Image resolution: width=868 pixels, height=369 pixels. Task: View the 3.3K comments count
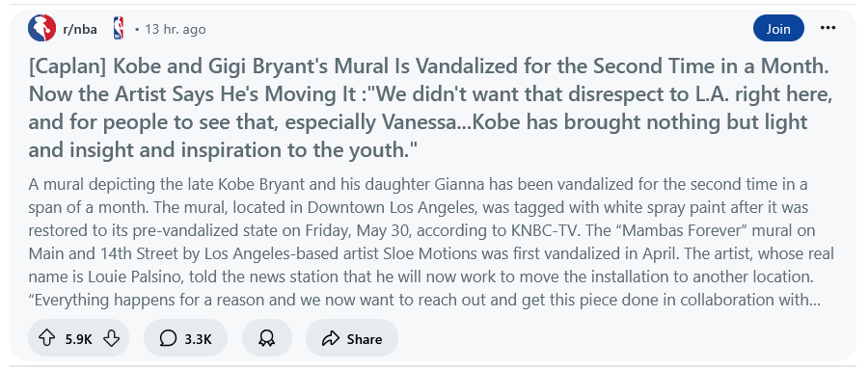pyautogui.click(x=198, y=338)
